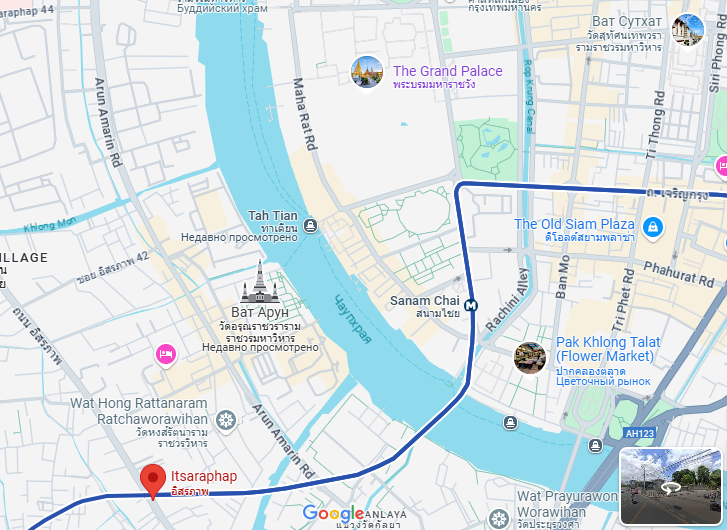Click the AH123 highway shield
Screen dimensions: 727x530
click(639, 434)
